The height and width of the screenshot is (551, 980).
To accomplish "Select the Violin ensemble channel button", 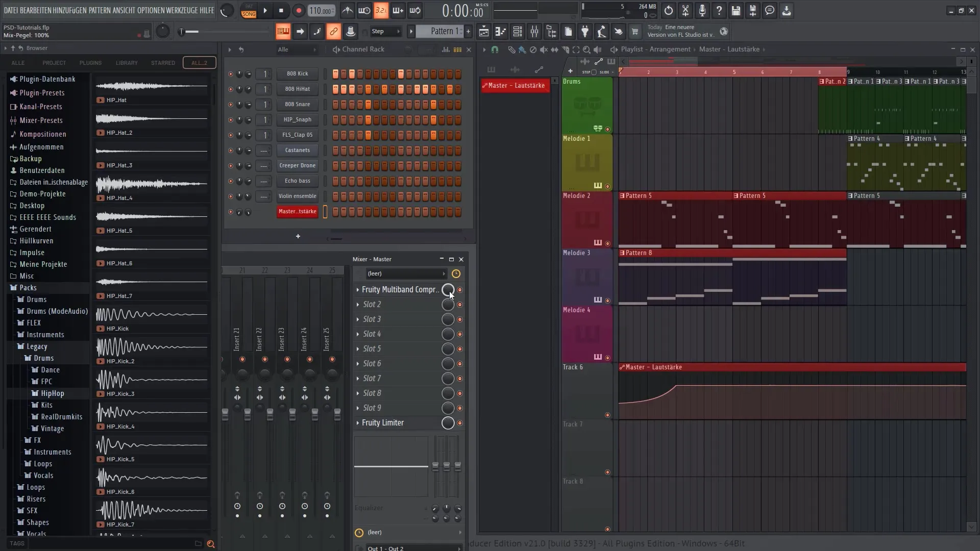I will 297,196.
